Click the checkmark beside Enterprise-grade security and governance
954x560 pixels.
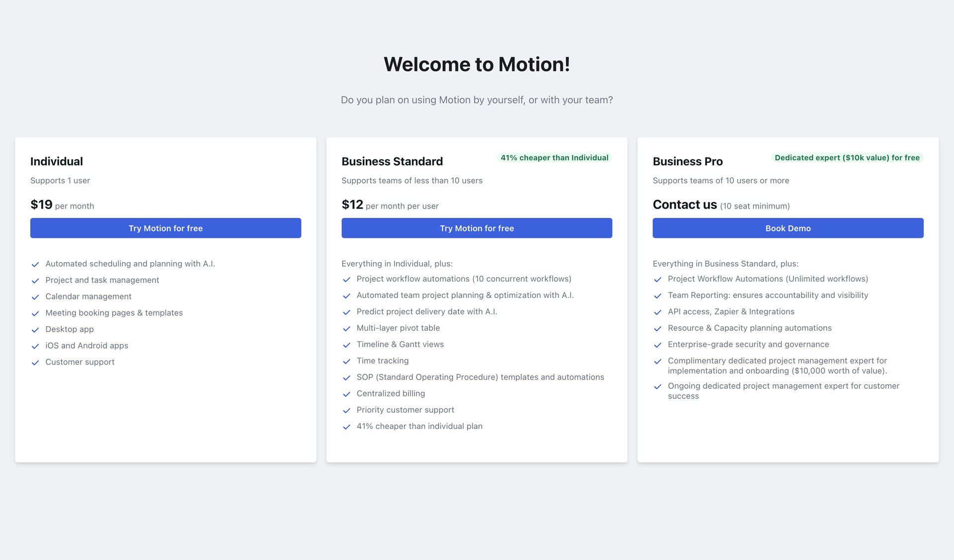[658, 345]
